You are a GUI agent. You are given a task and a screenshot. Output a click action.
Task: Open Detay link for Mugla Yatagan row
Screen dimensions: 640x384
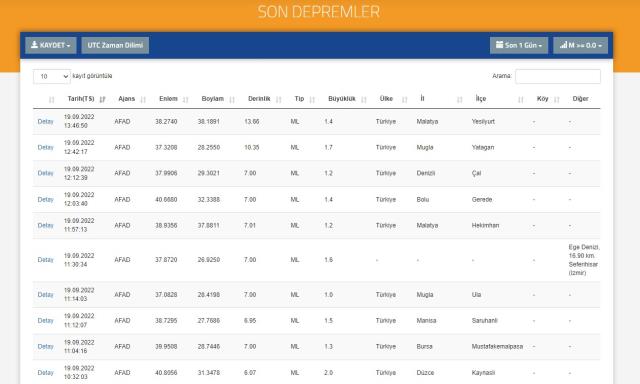[x=45, y=147]
